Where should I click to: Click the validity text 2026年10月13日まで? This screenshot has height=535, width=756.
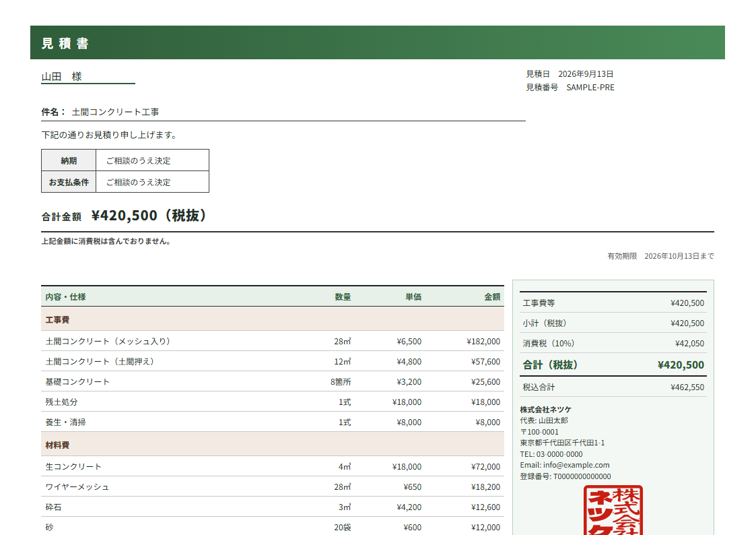point(679,256)
